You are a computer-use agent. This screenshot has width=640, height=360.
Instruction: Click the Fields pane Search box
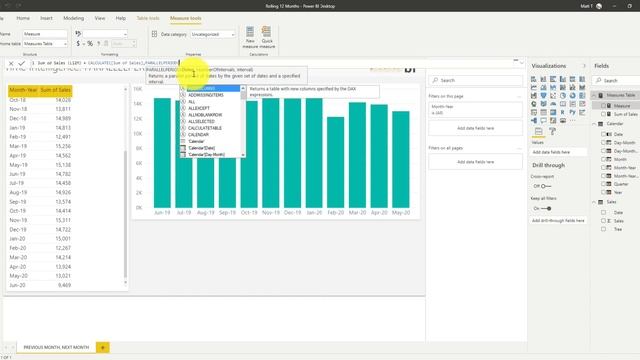coord(617,80)
